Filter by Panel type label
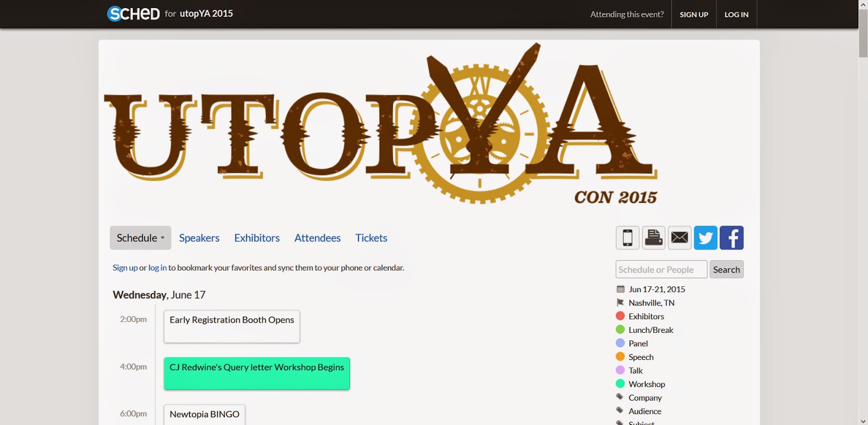868x425 pixels. coord(638,343)
